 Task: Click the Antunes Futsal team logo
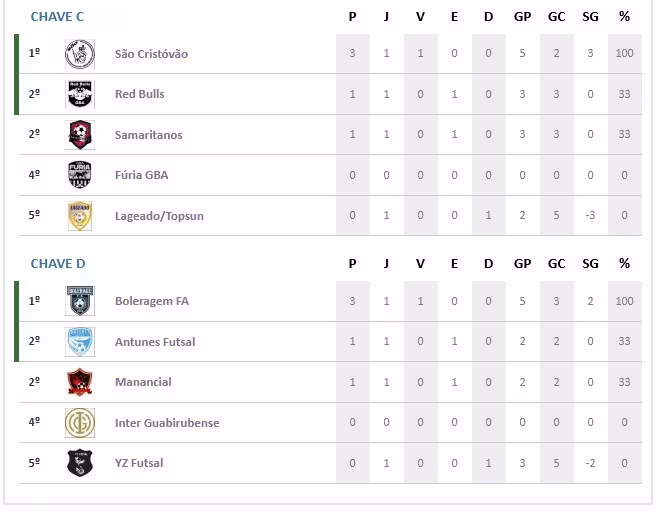pos(80,342)
